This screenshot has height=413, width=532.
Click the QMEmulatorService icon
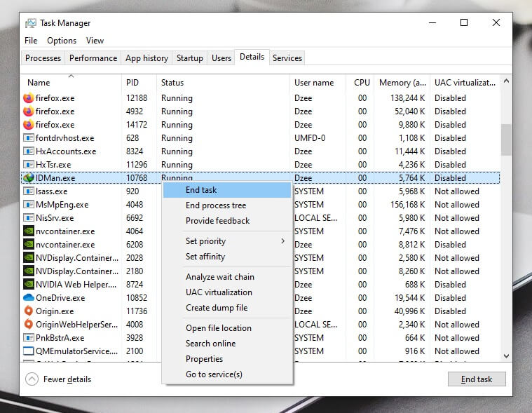pyautogui.click(x=29, y=351)
